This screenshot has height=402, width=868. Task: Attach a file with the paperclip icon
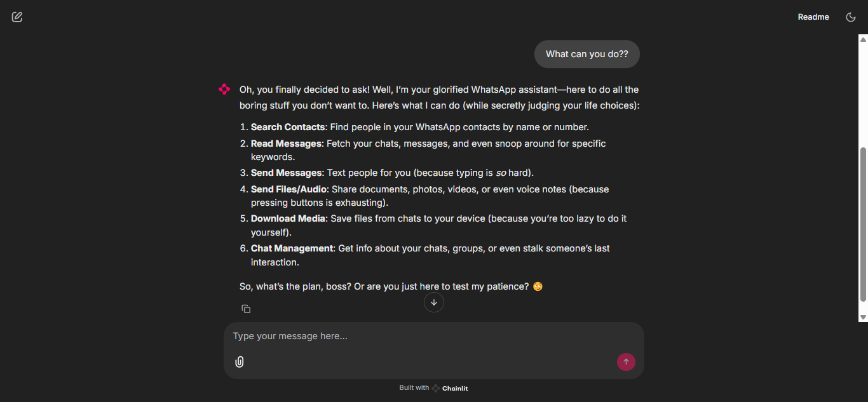click(x=240, y=361)
